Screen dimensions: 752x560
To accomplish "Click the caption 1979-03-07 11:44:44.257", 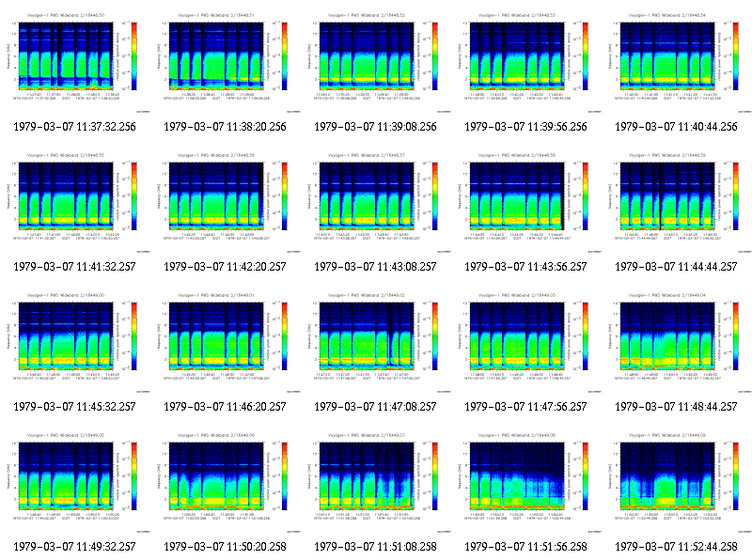I will 676,267.
